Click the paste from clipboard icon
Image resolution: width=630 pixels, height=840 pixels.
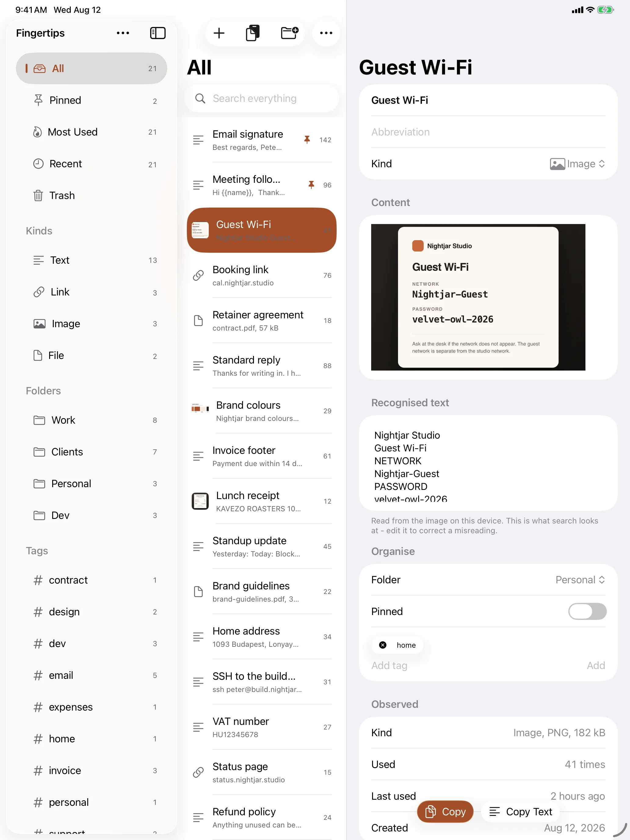252,33
